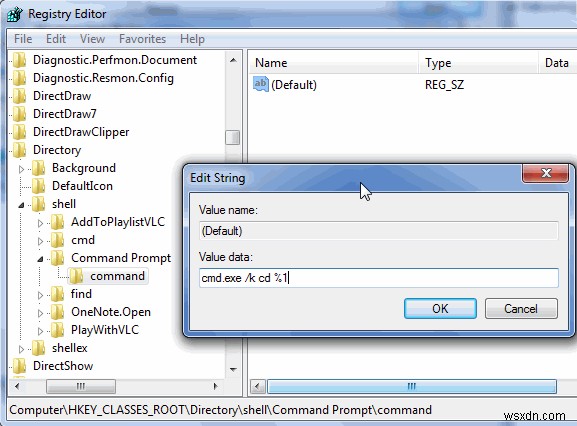The image size is (577, 426).
Task: Select the PlayWithVLC key label
Action: pos(105,330)
